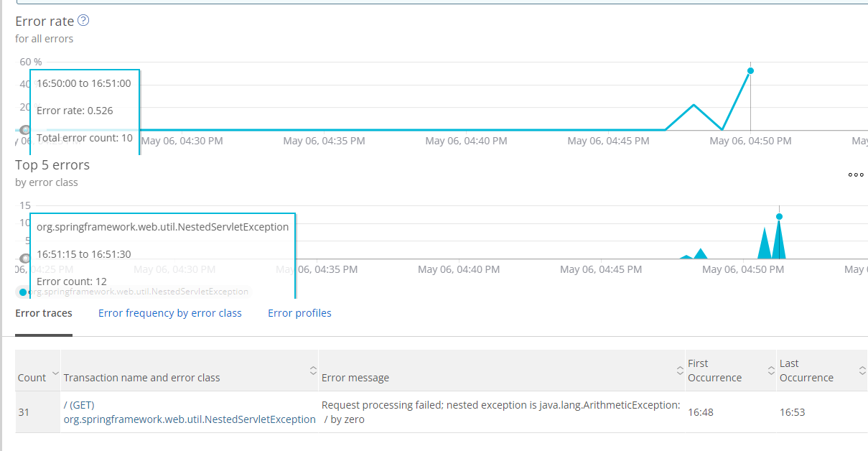The width and height of the screenshot is (868, 451).
Task: Click the ArithmeticException error message text
Action: pos(500,412)
